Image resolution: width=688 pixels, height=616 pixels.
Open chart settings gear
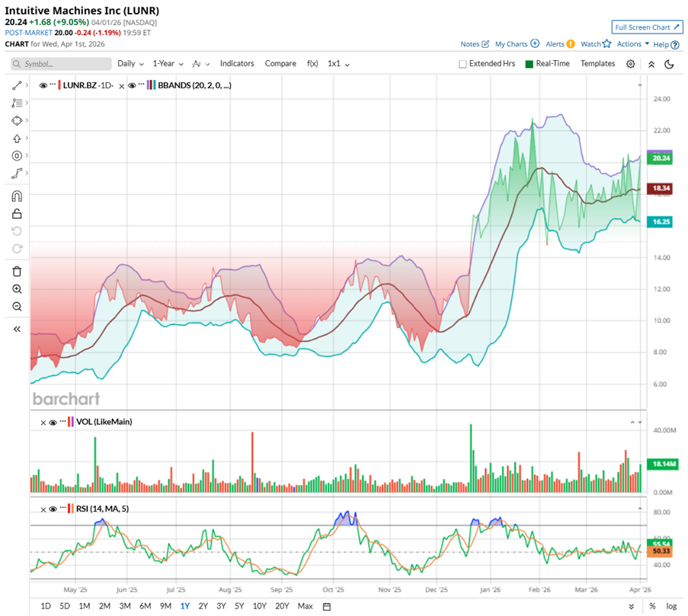click(x=631, y=64)
